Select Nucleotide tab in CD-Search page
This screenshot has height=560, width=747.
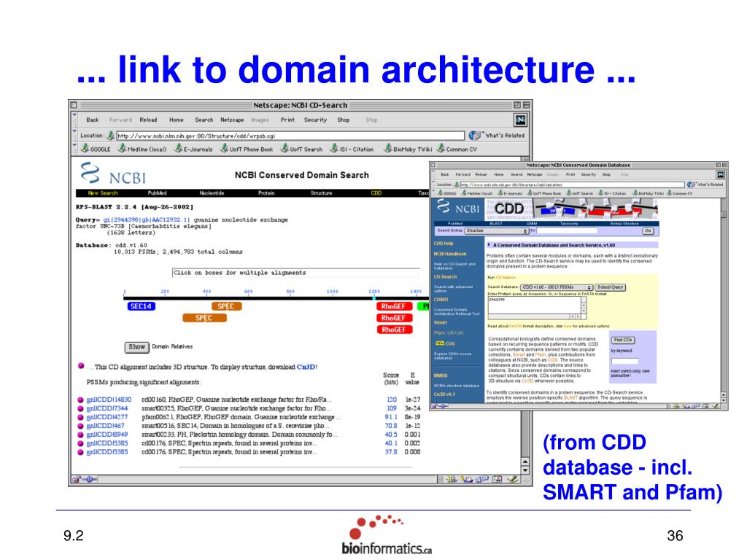(x=212, y=193)
